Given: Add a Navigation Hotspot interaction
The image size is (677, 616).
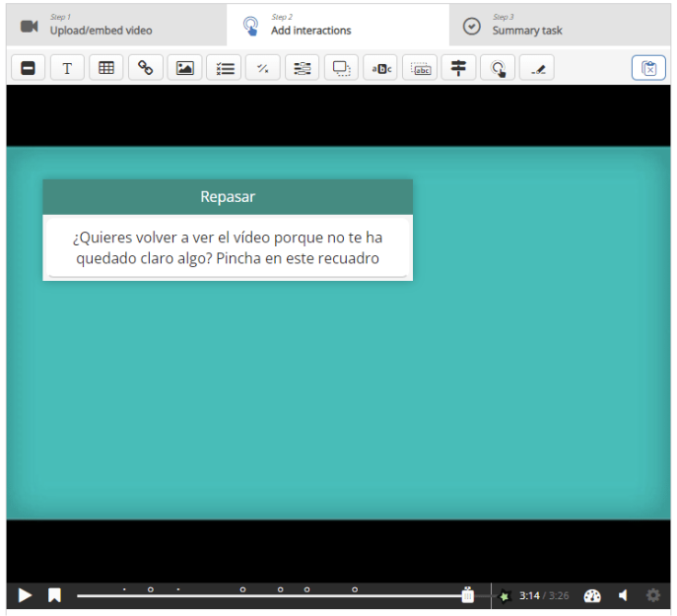Looking at the screenshot, I should point(498,68).
